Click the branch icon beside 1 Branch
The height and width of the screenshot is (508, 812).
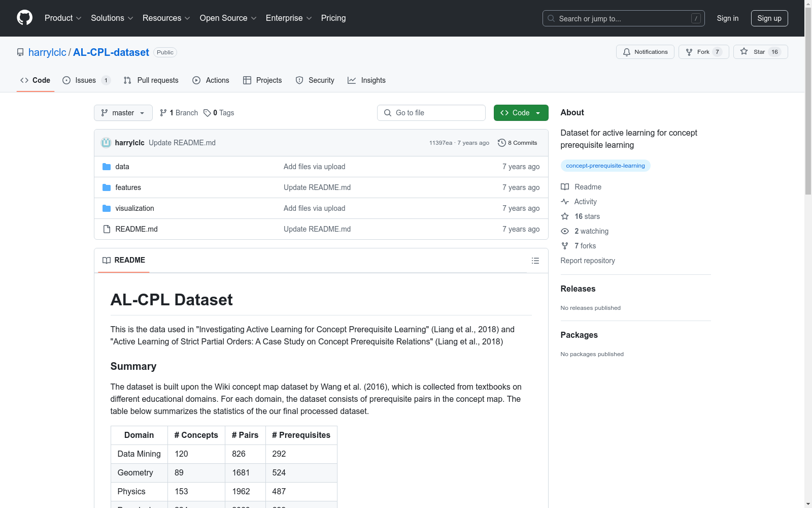coord(163,113)
